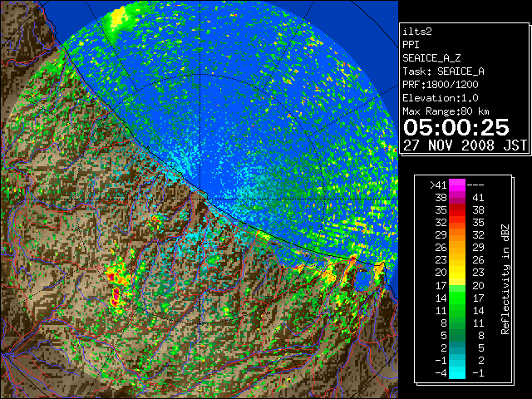Viewport: 532px width, 399px height.
Task: Select the date '27 NOV 2008 JST'
Action: click(465, 145)
